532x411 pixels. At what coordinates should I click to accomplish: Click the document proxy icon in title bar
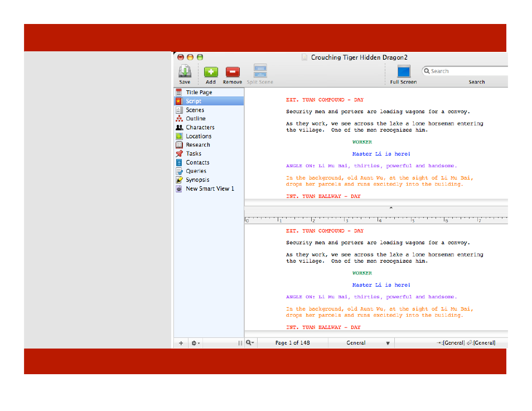[x=304, y=57]
